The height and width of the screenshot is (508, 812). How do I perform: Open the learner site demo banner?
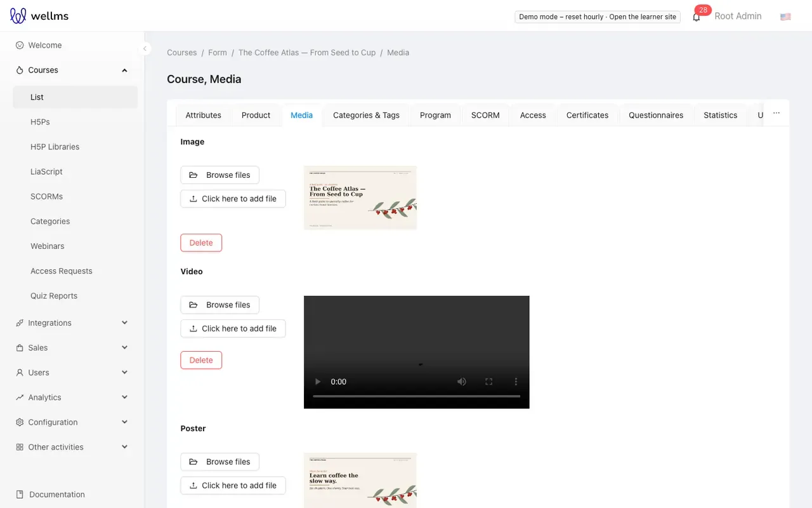coord(598,17)
